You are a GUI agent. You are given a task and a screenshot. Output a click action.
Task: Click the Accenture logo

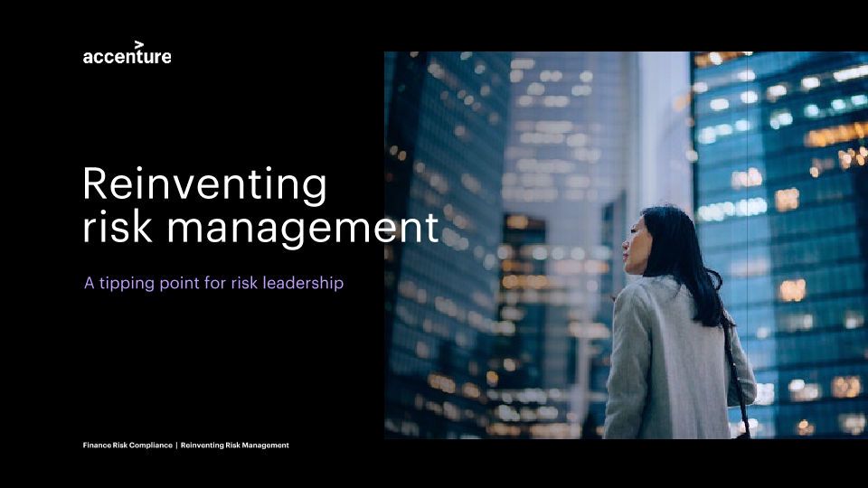tap(127, 56)
